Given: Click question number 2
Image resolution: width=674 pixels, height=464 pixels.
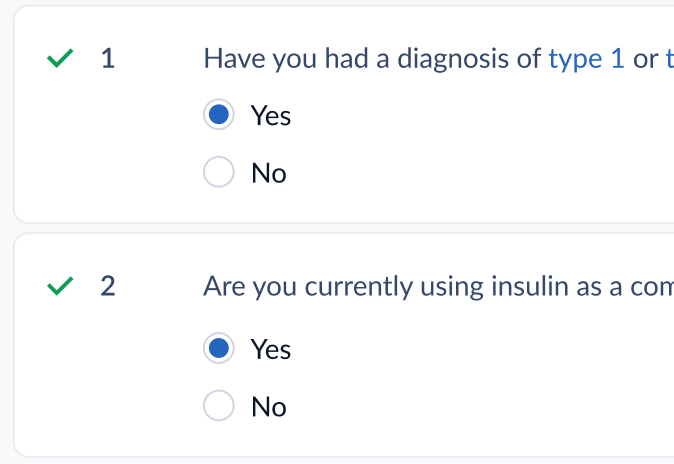Looking at the screenshot, I should coord(108,286).
